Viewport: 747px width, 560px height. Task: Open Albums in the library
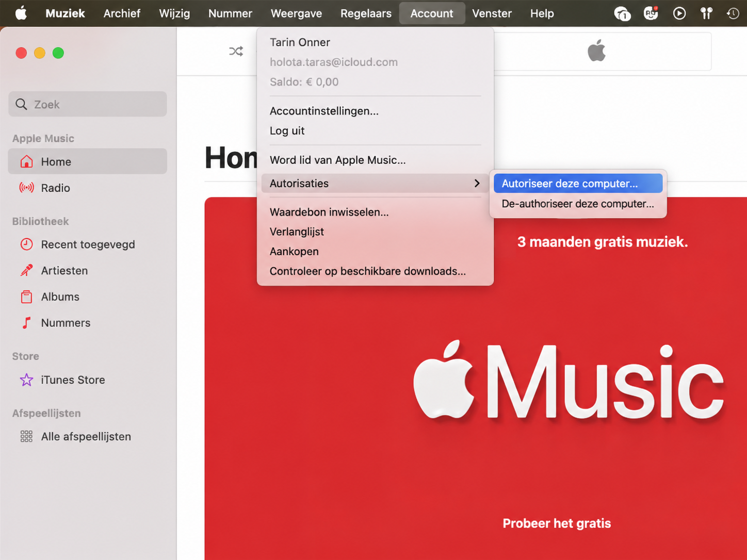click(87, 297)
